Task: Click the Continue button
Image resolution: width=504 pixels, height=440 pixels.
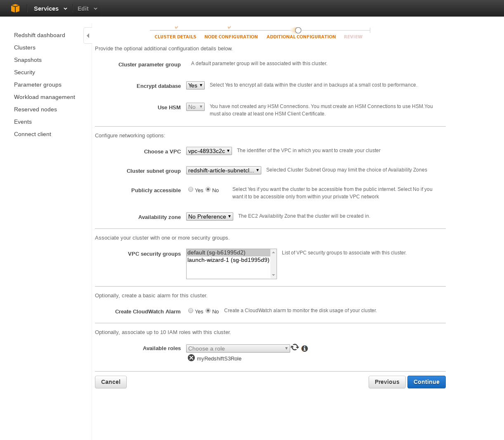Action: click(426, 382)
